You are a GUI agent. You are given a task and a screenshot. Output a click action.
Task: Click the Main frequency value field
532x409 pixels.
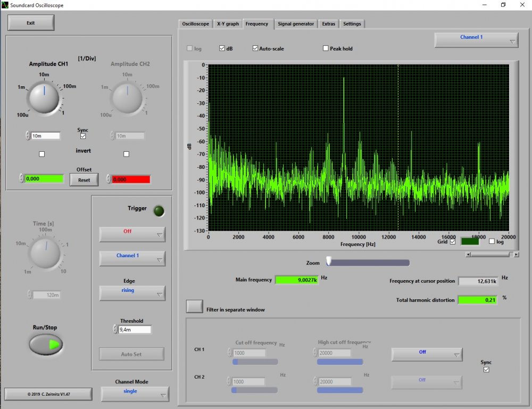297,280
